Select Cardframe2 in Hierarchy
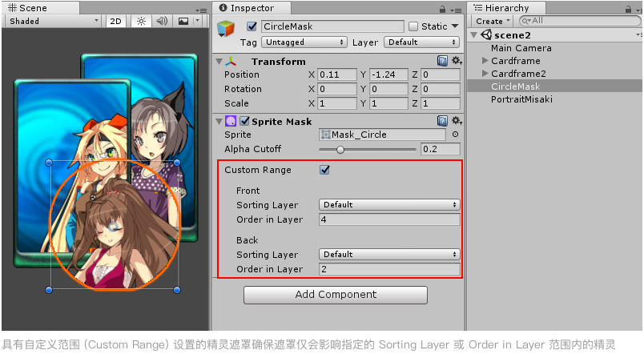The image size is (644, 354). 518,74
